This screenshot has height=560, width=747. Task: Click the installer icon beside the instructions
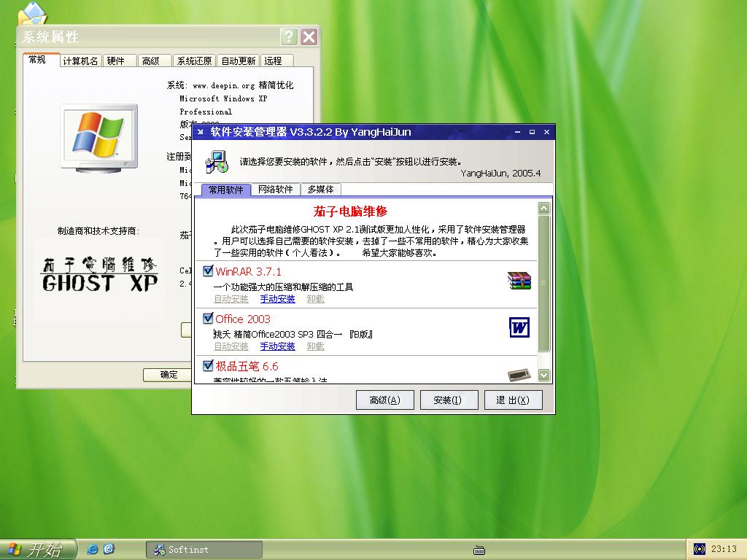217,162
